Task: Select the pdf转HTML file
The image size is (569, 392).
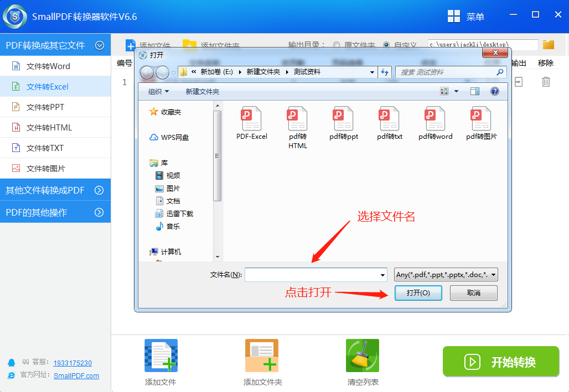Action: (x=297, y=118)
